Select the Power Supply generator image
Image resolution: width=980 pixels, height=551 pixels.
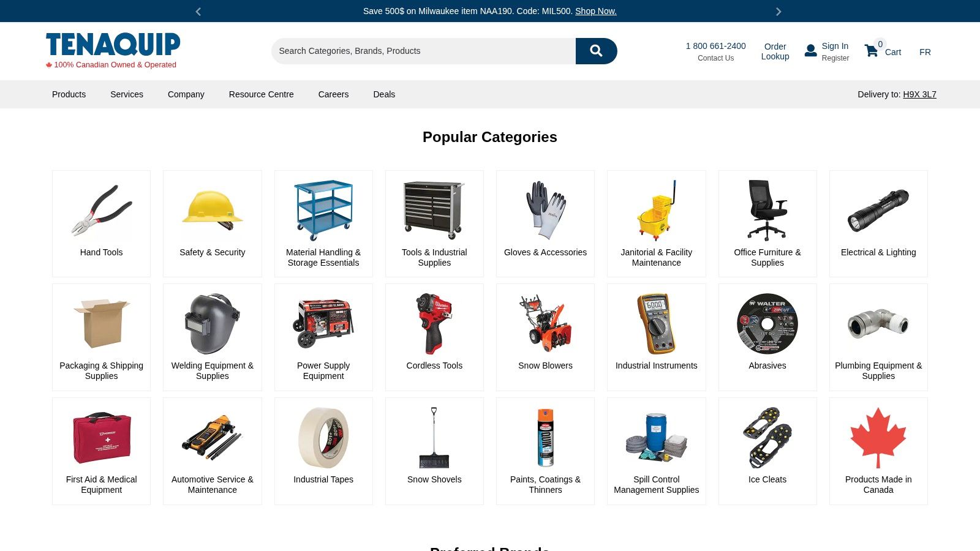323,323
